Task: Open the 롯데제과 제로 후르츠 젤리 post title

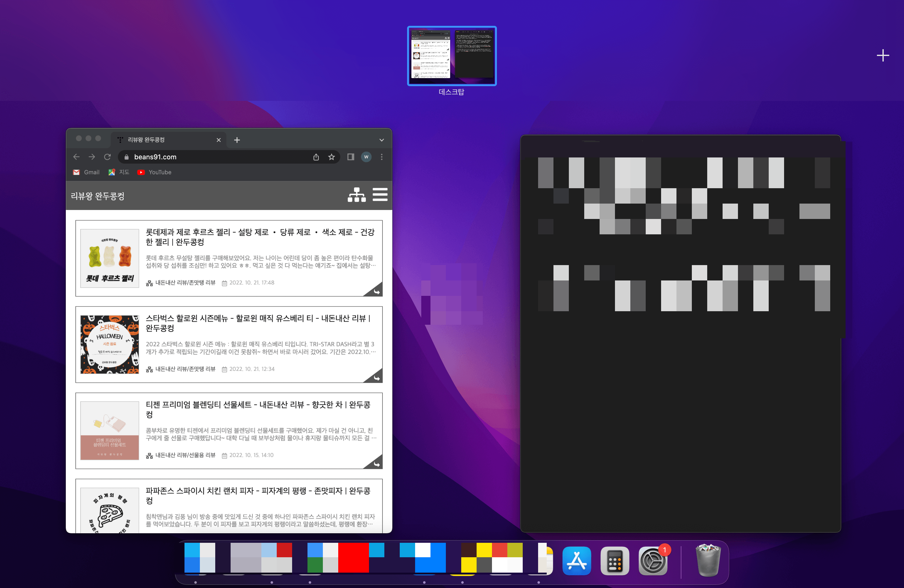Action: click(260, 237)
